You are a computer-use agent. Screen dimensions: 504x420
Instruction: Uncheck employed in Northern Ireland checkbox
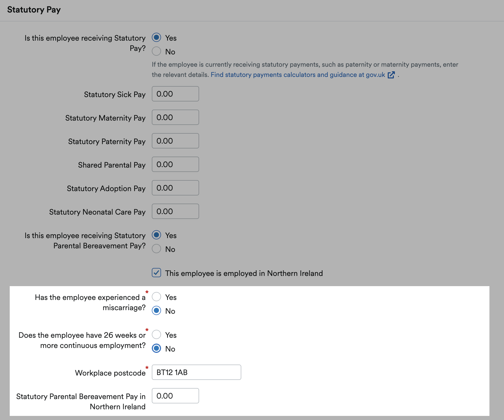(x=156, y=273)
